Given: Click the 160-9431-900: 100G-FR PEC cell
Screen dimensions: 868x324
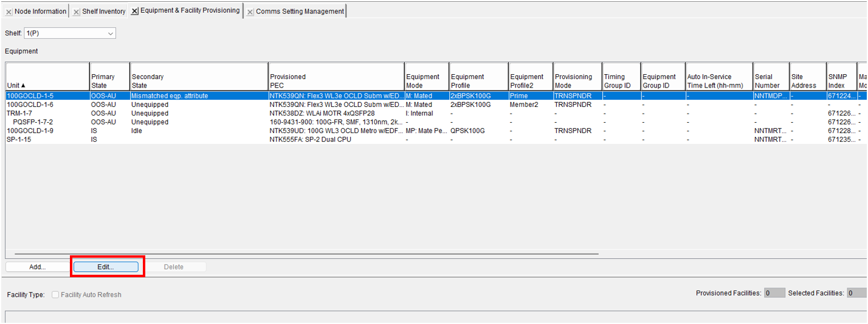Looking at the screenshot, I should point(336,122).
